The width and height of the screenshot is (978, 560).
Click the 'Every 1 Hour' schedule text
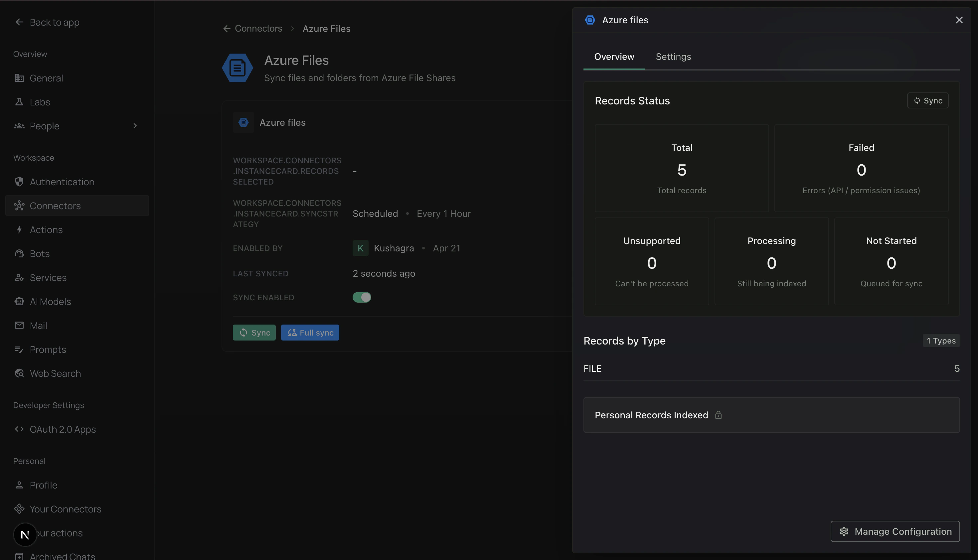click(x=444, y=213)
